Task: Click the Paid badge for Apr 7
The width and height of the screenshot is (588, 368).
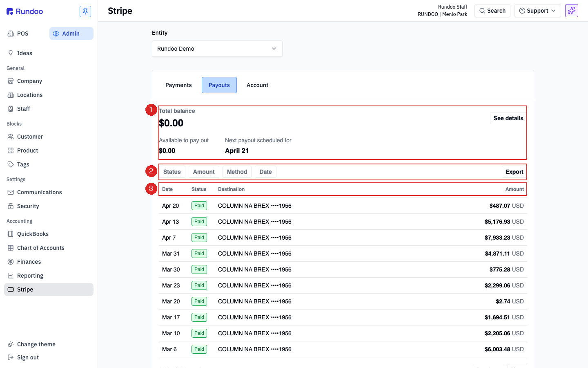Action: point(199,238)
